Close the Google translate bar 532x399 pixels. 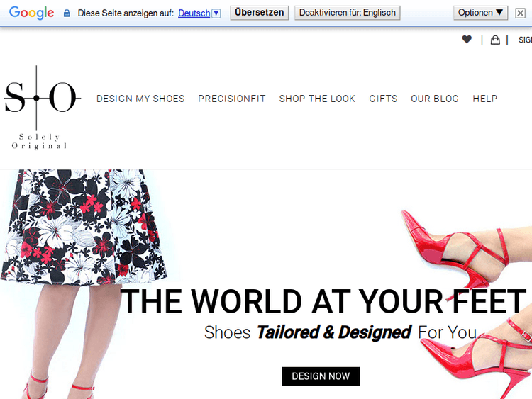coord(520,13)
